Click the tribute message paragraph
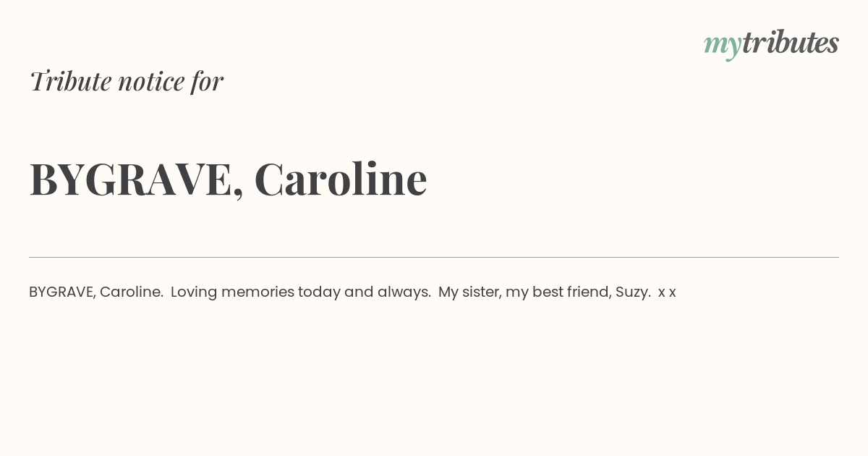The width and height of the screenshot is (868, 456). click(x=352, y=292)
